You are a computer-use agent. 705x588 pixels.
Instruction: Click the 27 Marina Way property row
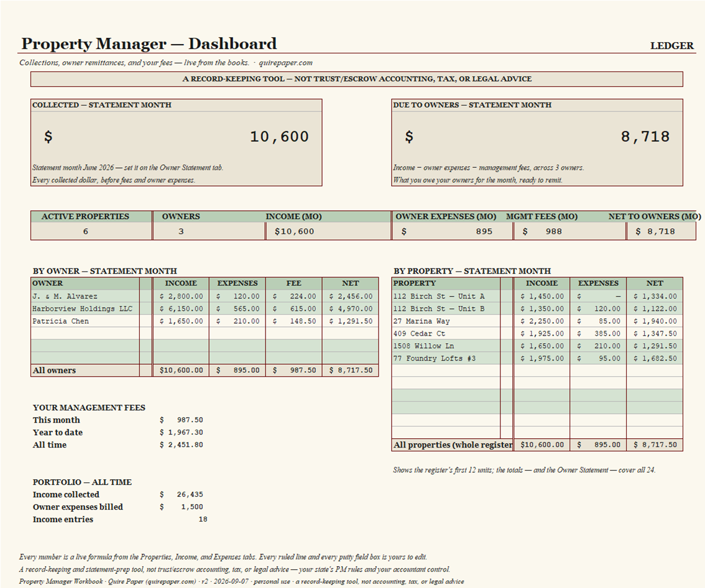[x=537, y=321]
